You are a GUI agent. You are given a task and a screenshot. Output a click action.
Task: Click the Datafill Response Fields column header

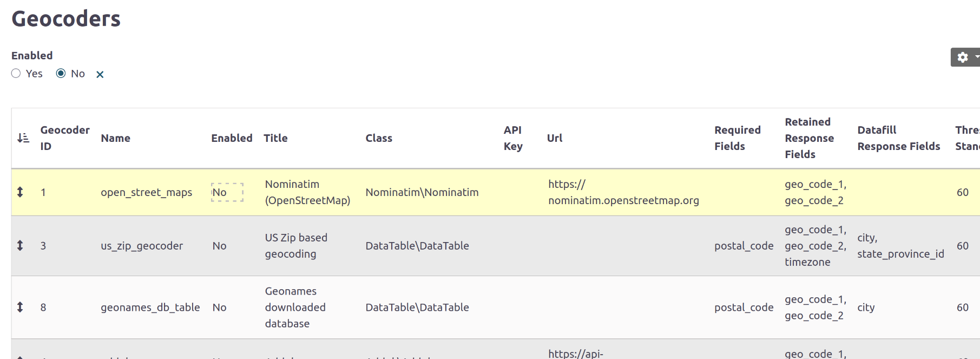[x=898, y=138]
